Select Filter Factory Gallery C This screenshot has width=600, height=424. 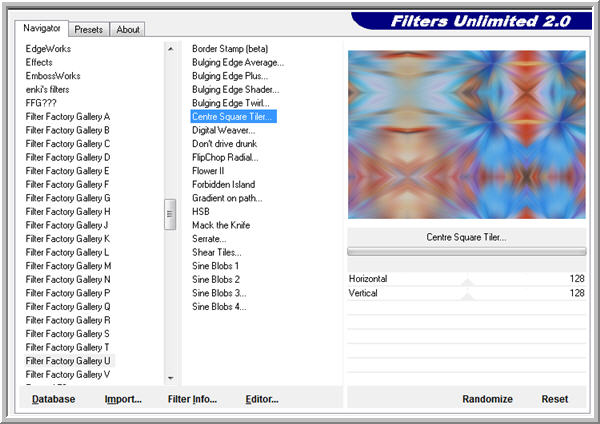tap(68, 144)
